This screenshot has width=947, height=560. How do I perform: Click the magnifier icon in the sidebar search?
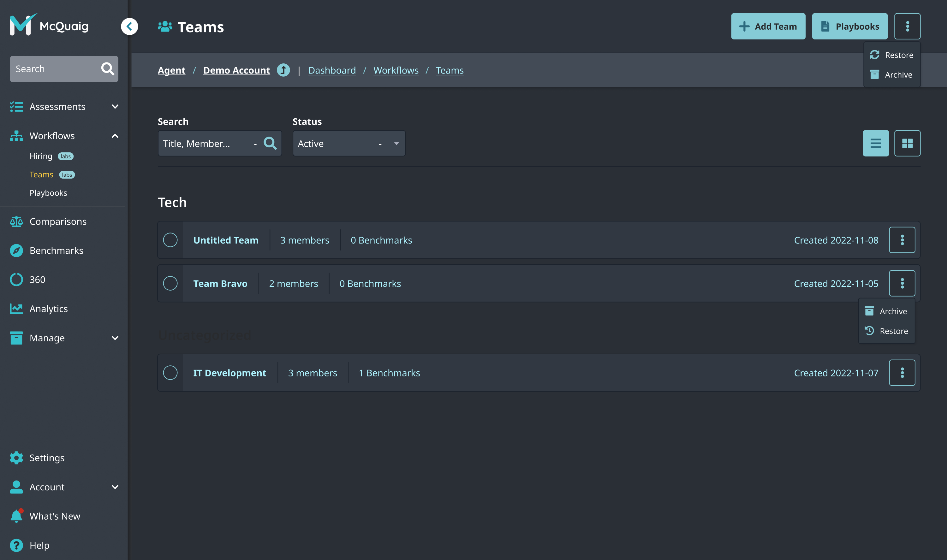[108, 69]
